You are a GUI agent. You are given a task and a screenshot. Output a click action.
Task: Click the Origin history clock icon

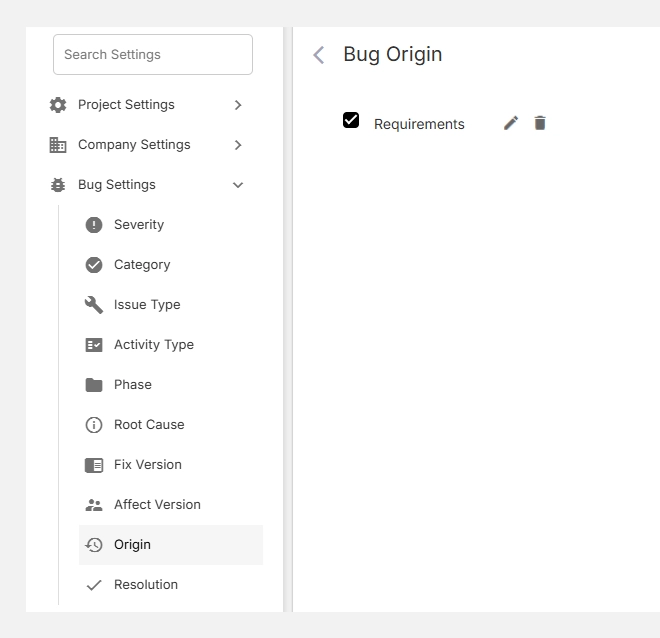point(94,545)
